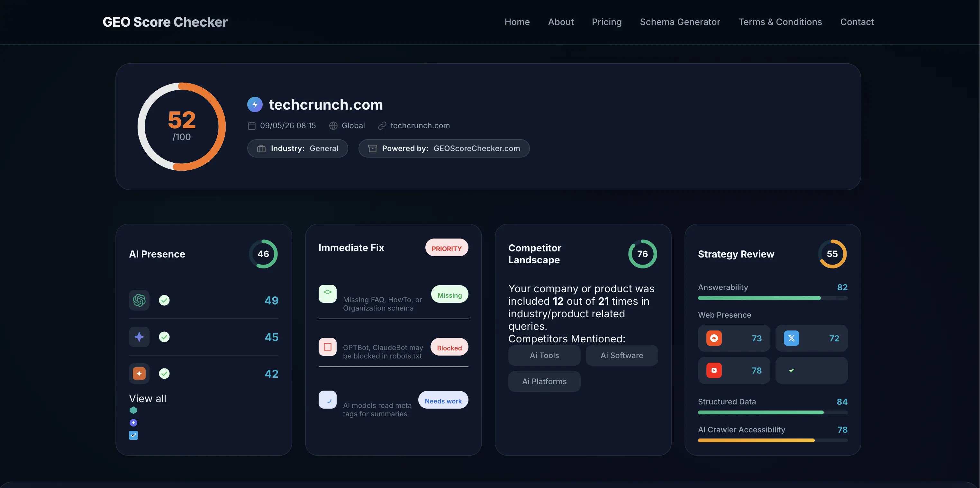Click text 'AI models read meta tags'
The width and height of the screenshot is (980, 488).
tap(377, 410)
